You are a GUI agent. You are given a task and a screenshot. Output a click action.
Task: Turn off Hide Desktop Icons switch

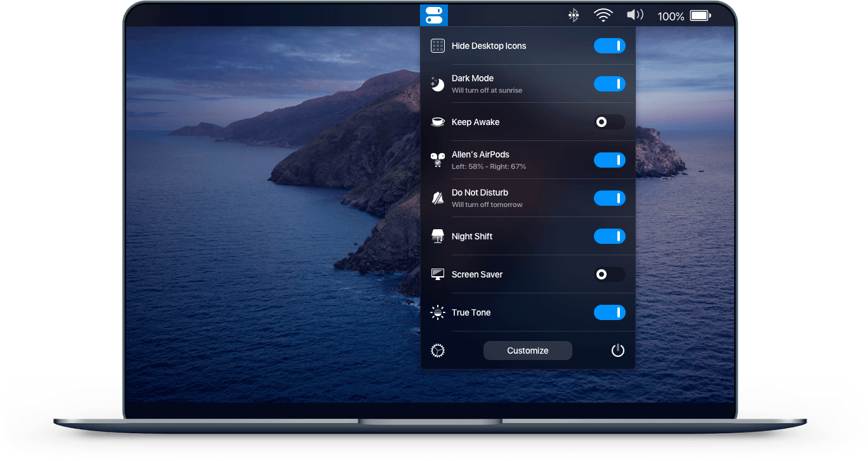pos(609,46)
